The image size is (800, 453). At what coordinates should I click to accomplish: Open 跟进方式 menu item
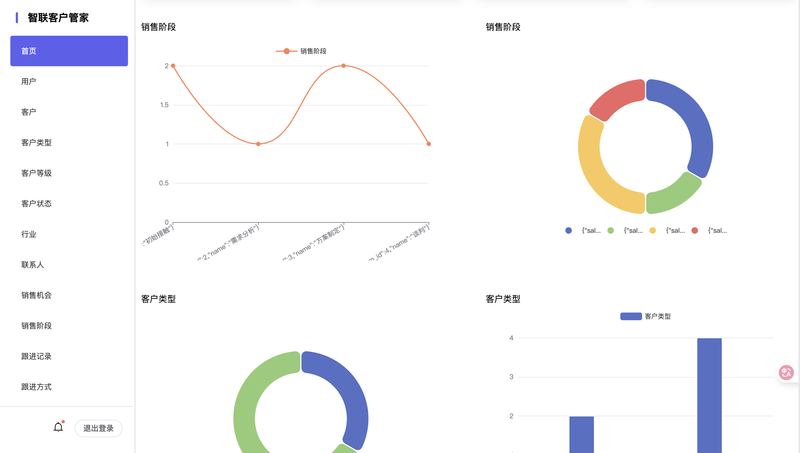[x=69, y=387]
